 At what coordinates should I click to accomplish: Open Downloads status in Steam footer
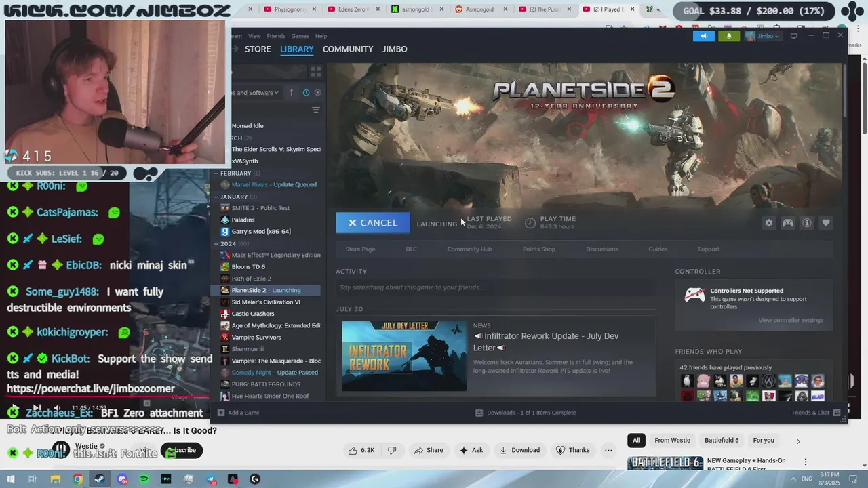tap(526, 413)
